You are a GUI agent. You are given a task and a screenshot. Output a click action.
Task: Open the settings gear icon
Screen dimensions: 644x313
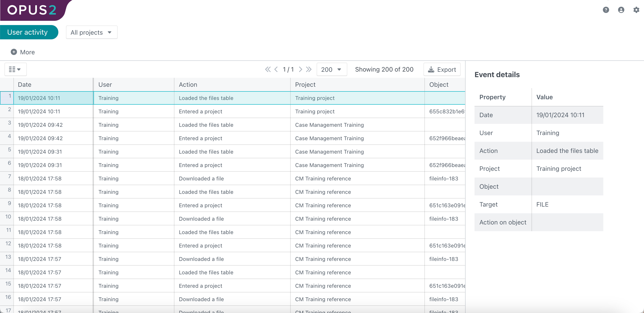click(636, 10)
